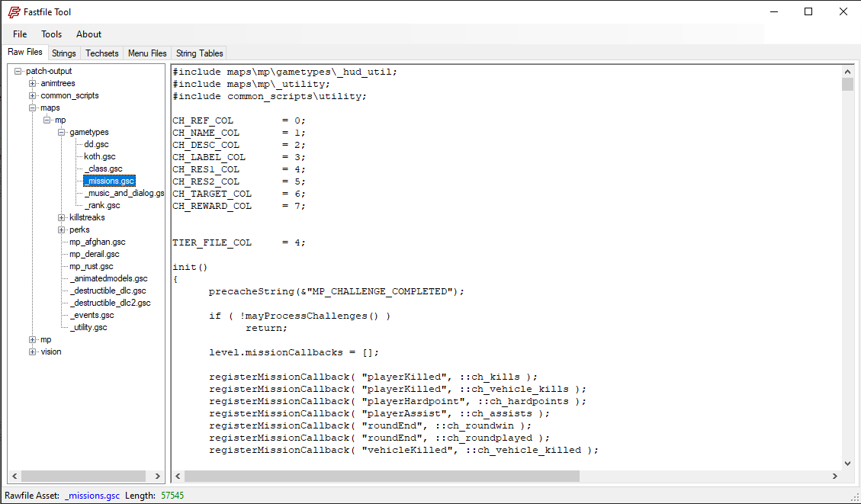This screenshot has width=861, height=504.
Task: Open the _rank.gsc raw file
Action: pyautogui.click(x=102, y=205)
